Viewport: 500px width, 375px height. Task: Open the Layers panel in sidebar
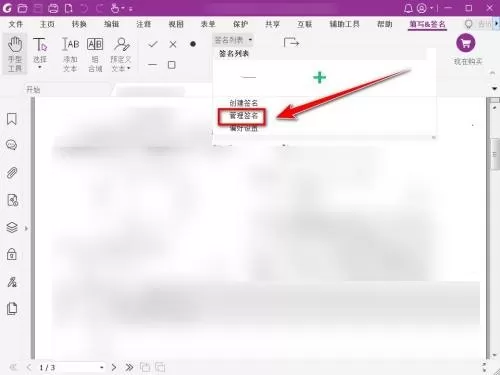12,228
